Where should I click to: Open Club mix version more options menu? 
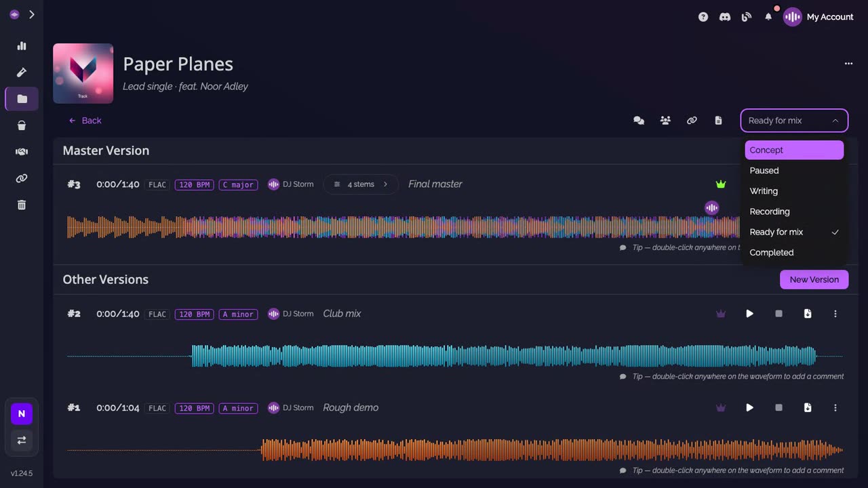[x=835, y=314]
